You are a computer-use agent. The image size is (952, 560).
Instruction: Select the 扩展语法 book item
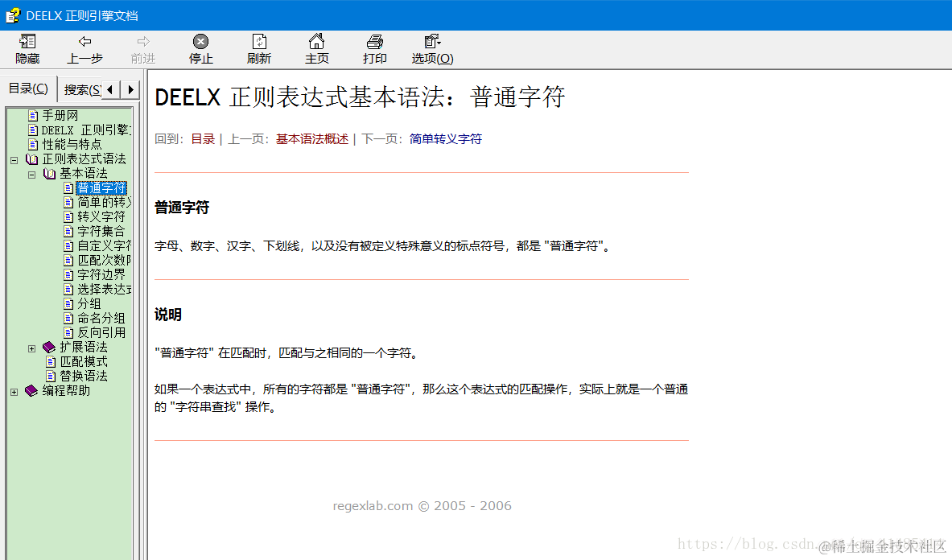(83, 347)
